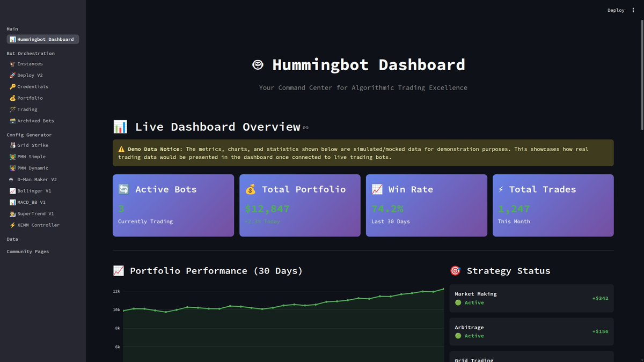Click the Main section header
644x362 pixels.
coord(12,29)
